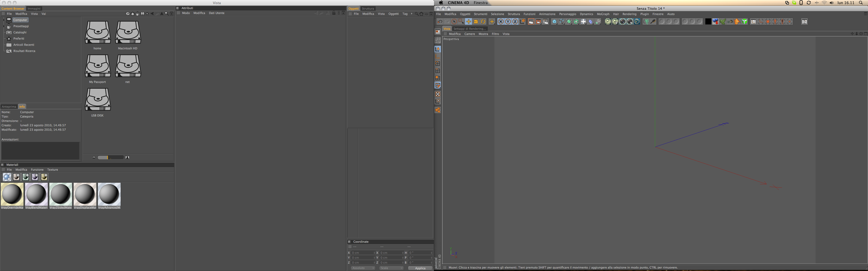Select the USB DISK drive
This screenshot has height=271, width=868.
pyautogui.click(x=98, y=100)
